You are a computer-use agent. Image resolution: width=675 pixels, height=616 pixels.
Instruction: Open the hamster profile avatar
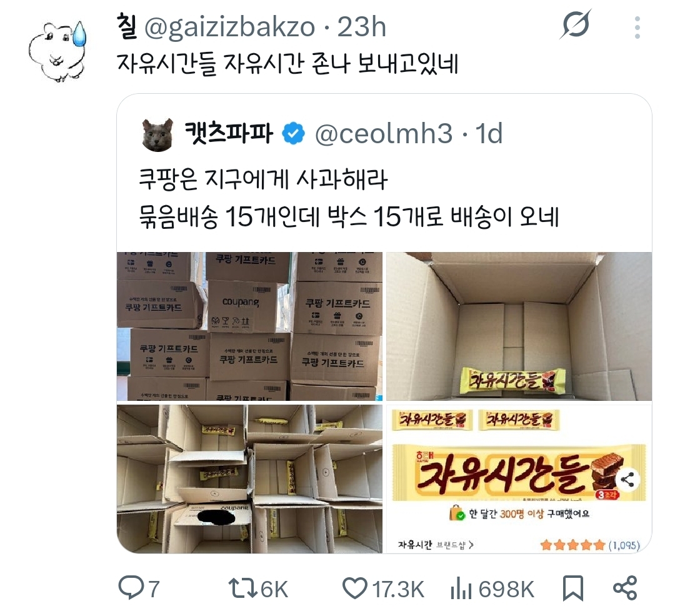(x=57, y=51)
